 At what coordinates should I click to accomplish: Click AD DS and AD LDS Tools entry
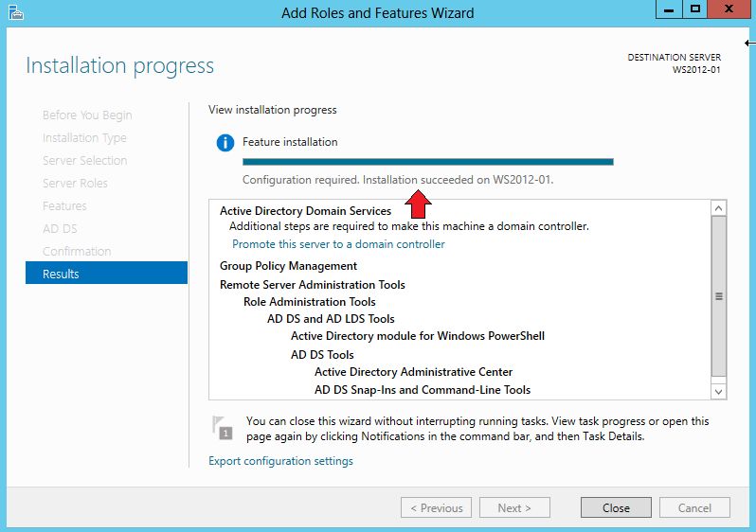pos(331,319)
